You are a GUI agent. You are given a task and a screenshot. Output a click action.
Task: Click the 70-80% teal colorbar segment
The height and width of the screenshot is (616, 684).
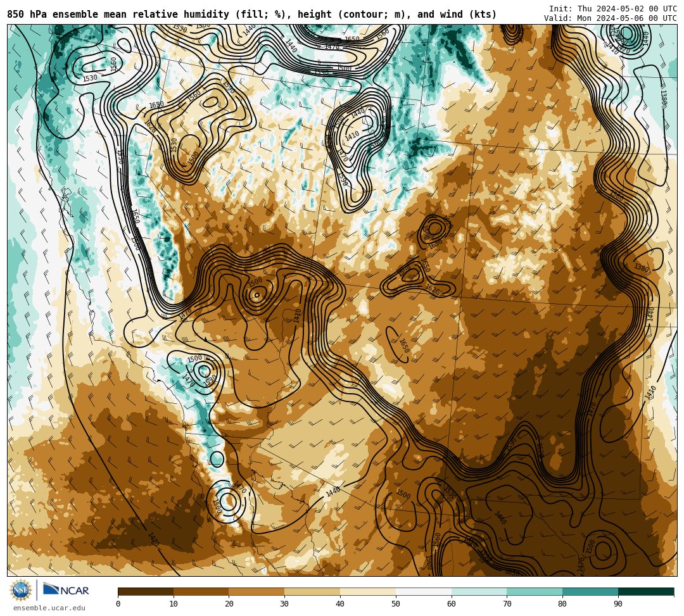(x=535, y=591)
